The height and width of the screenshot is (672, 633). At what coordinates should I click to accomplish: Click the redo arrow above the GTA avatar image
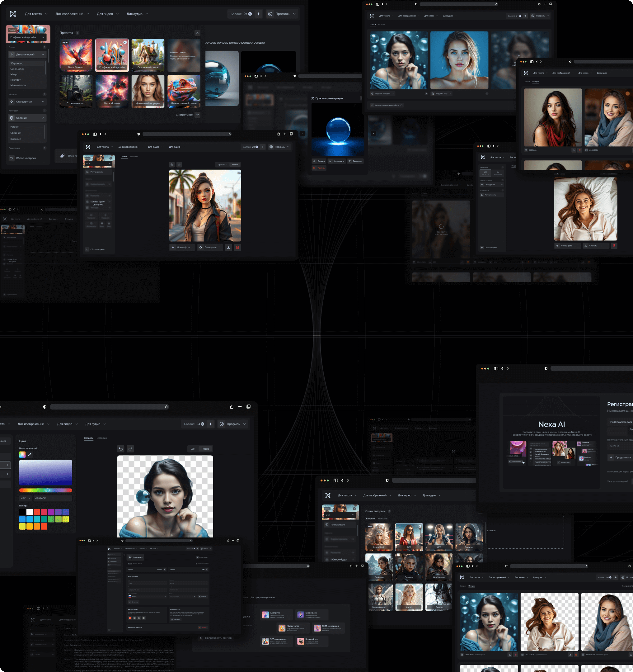coord(179,165)
